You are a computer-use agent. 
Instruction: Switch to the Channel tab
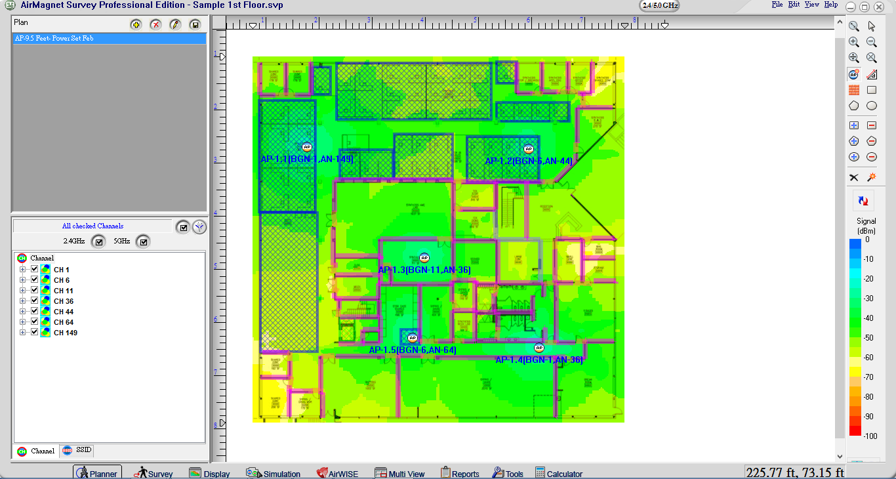pyautogui.click(x=36, y=451)
